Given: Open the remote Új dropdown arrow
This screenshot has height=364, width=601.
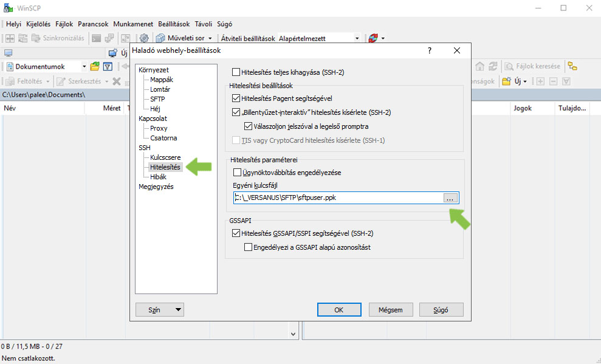Looking at the screenshot, I should [x=526, y=81].
